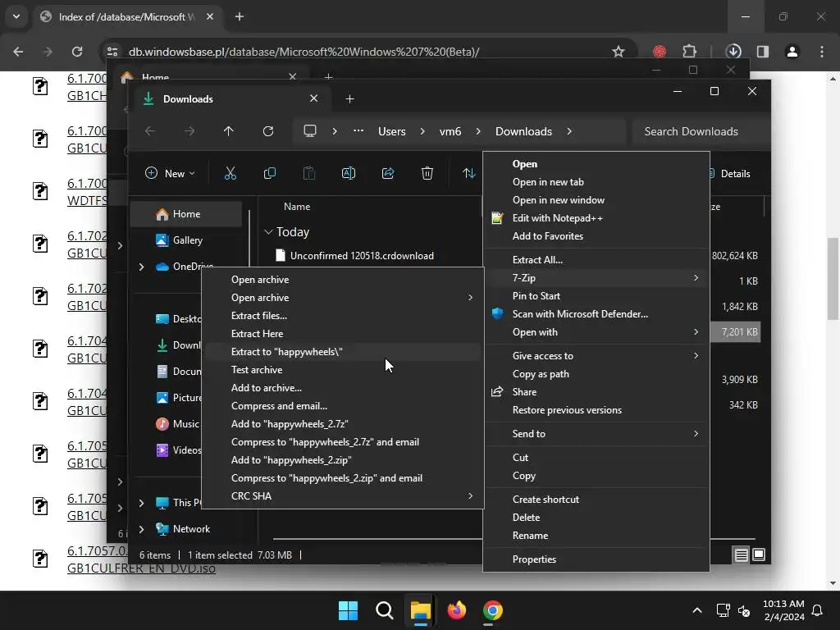
Task: Reload the page in Chrome
Action: [x=77, y=52]
